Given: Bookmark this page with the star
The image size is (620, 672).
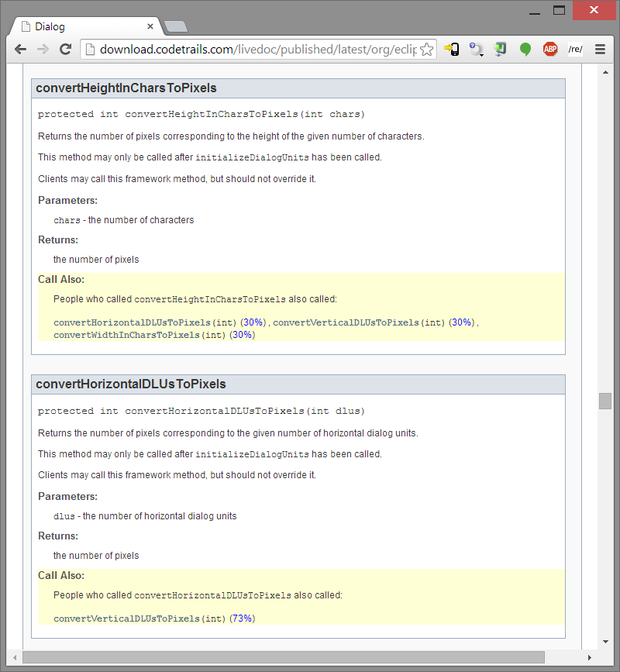Looking at the screenshot, I should pos(426,50).
